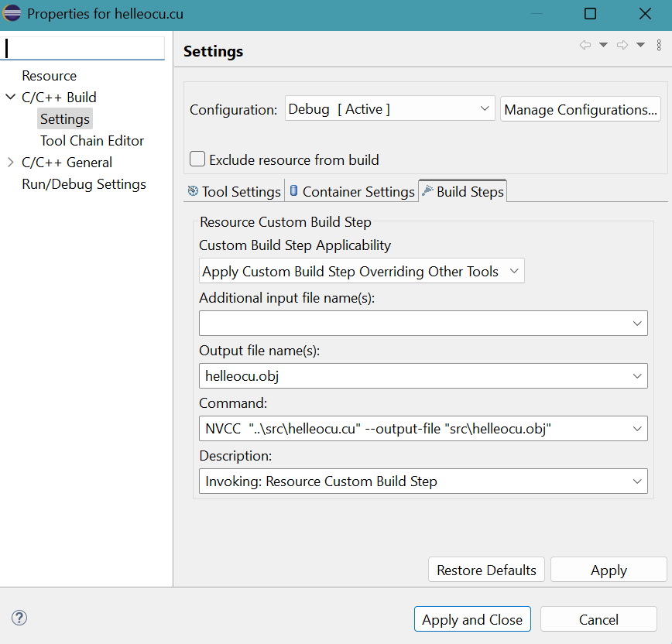The height and width of the screenshot is (644, 672).
Task: Click the Restore Defaults button
Action: [x=486, y=570]
